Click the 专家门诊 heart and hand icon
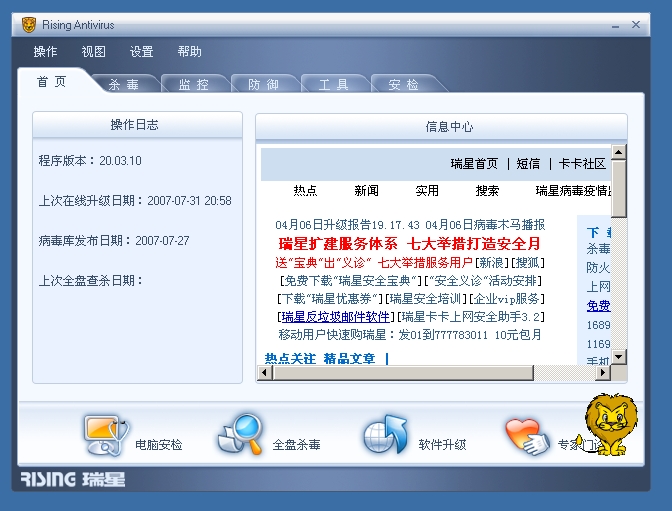 [x=527, y=436]
